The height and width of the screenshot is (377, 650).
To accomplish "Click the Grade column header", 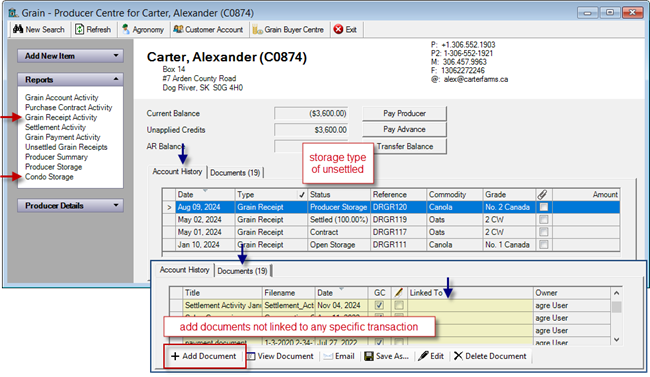I will (x=509, y=195).
